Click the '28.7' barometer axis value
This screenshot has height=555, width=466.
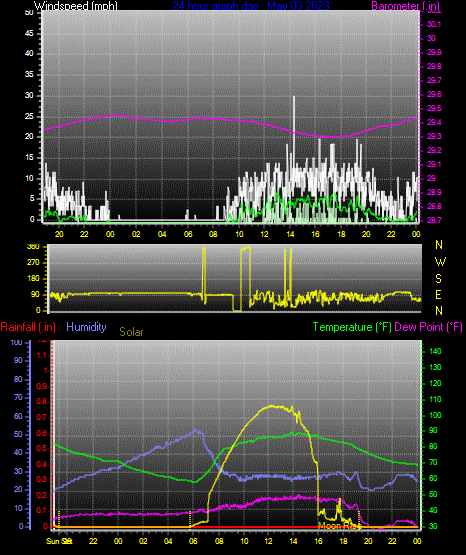click(434, 220)
